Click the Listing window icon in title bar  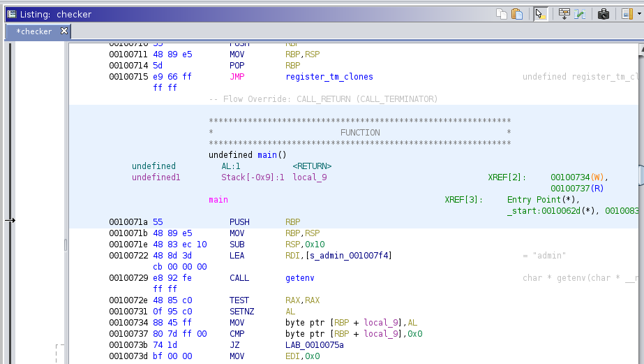click(x=11, y=14)
